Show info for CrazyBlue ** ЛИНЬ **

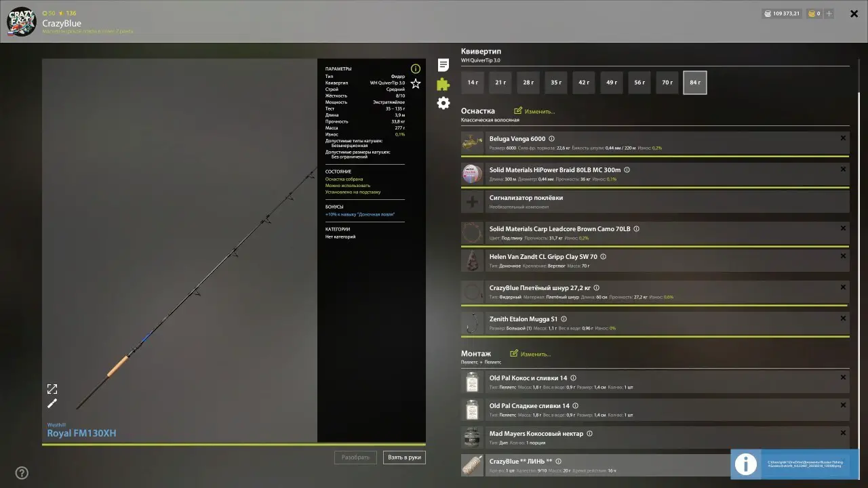pos(558,462)
